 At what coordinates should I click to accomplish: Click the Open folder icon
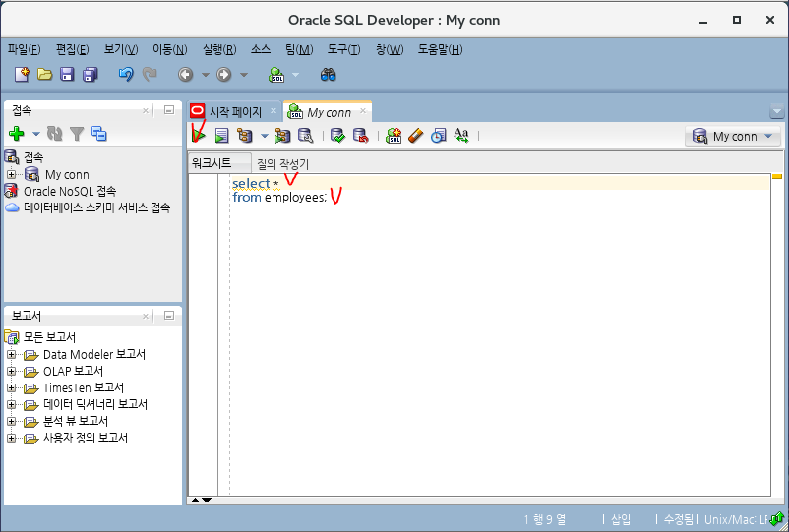[x=45, y=75]
